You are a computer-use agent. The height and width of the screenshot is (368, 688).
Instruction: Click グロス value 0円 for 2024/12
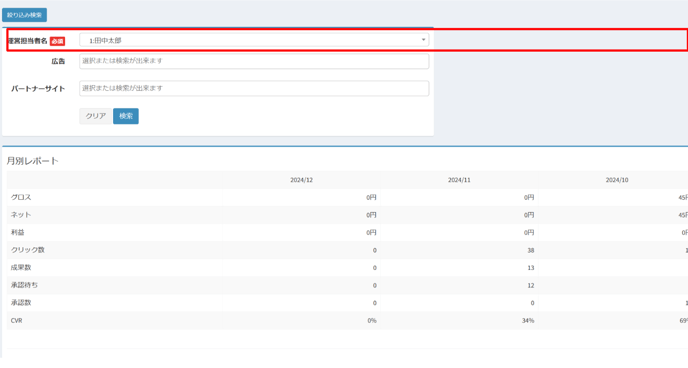(x=371, y=198)
